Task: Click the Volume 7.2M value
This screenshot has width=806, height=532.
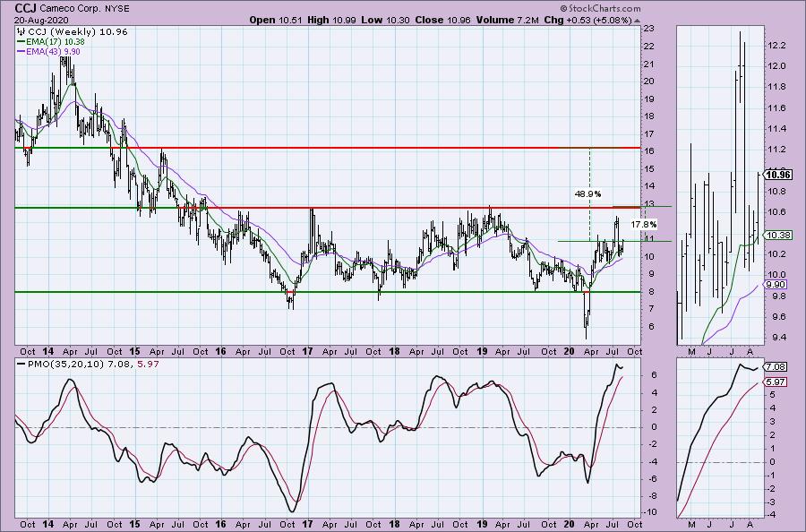Action: coord(508,20)
